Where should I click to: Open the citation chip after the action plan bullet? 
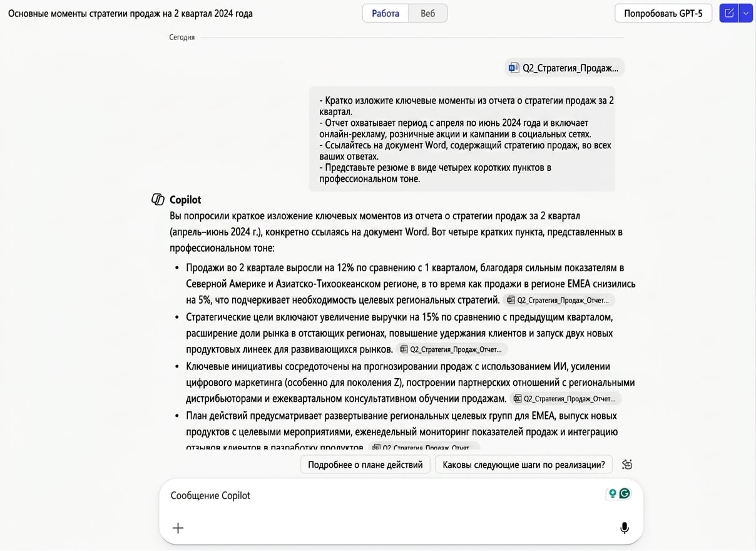[424, 447]
